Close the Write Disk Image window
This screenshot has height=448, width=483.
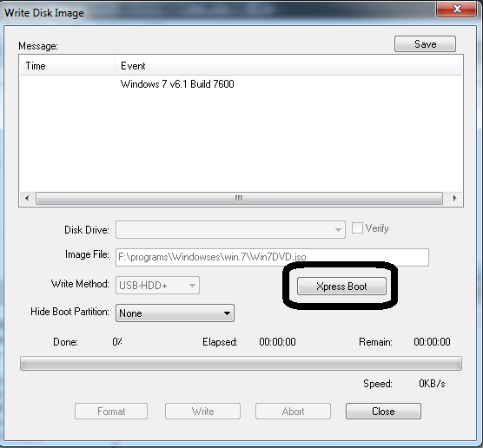457,9
